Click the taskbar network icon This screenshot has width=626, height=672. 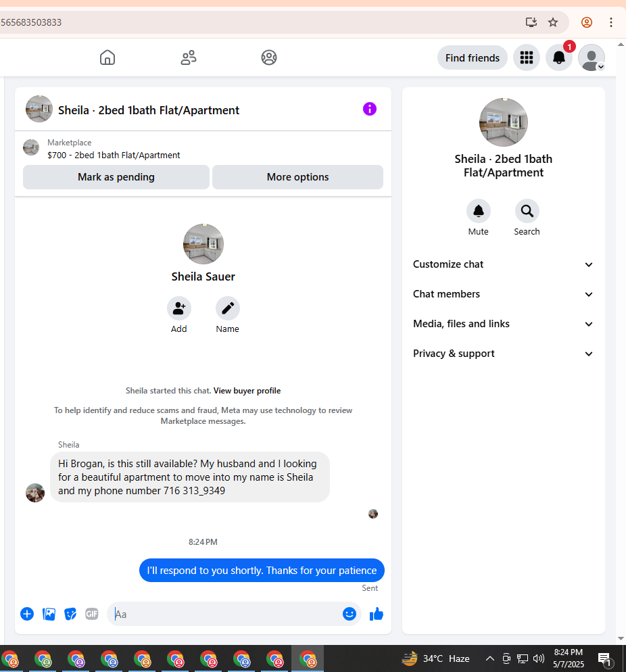click(x=523, y=658)
